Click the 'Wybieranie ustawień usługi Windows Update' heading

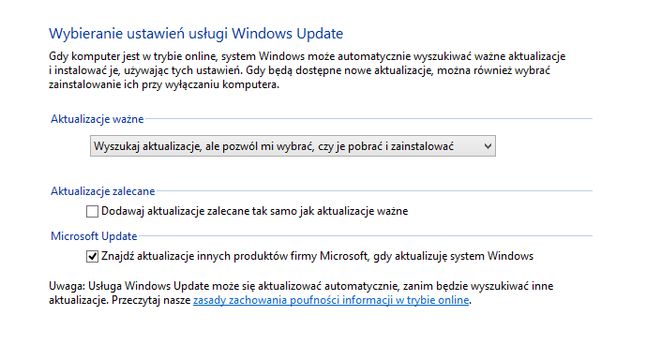coord(196,33)
